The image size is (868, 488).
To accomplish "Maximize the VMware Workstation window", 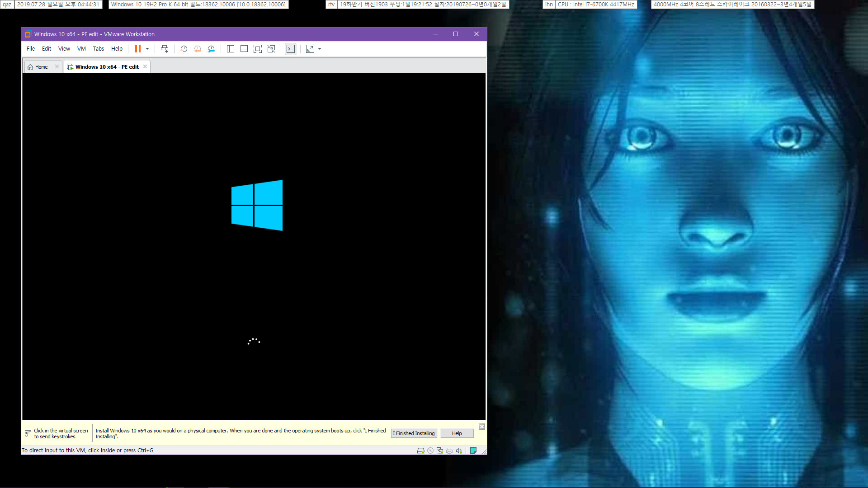I will click(x=456, y=34).
